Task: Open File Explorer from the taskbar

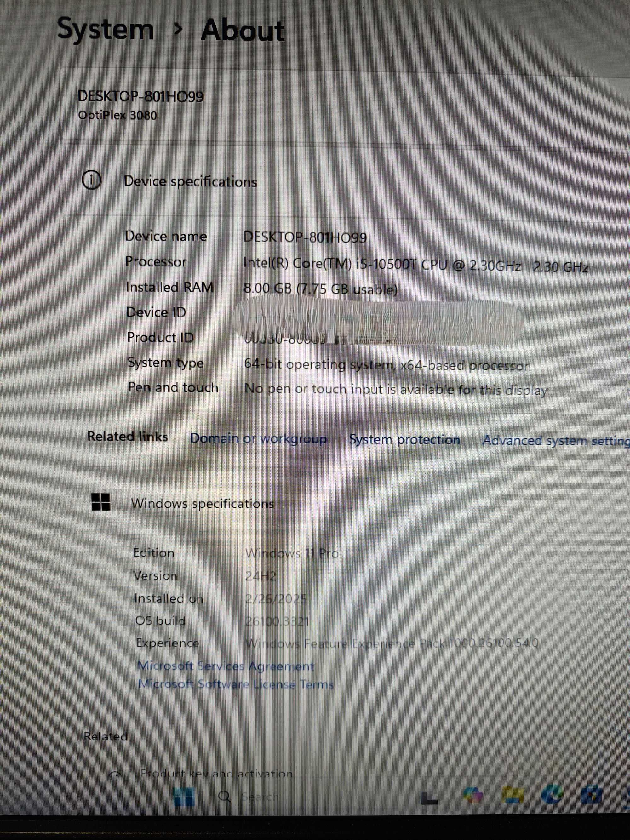Action: pos(513,795)
